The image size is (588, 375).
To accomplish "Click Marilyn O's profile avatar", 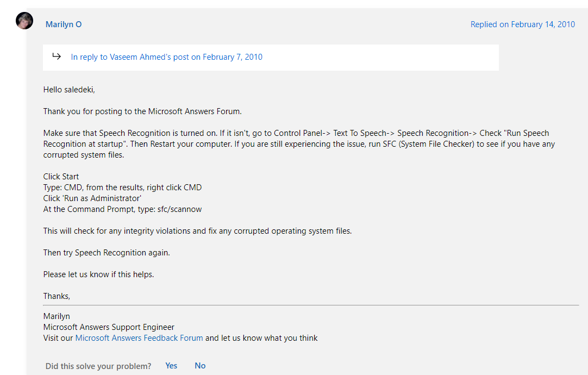I will click(x=24, y=21).
